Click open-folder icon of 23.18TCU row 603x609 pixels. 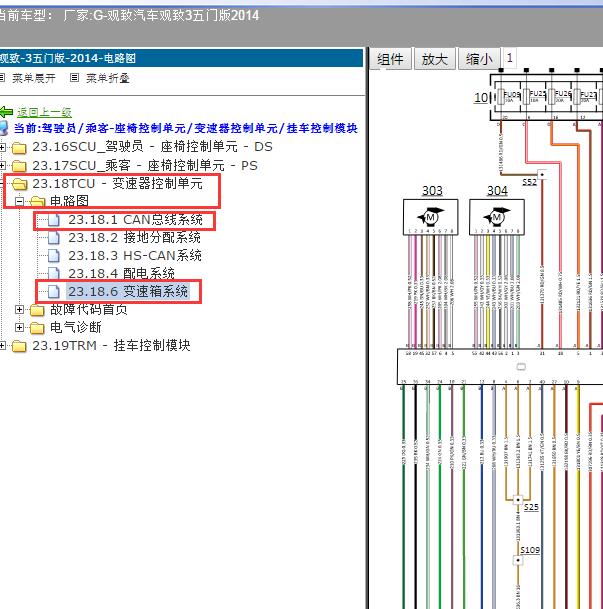[x=19, y=184]
